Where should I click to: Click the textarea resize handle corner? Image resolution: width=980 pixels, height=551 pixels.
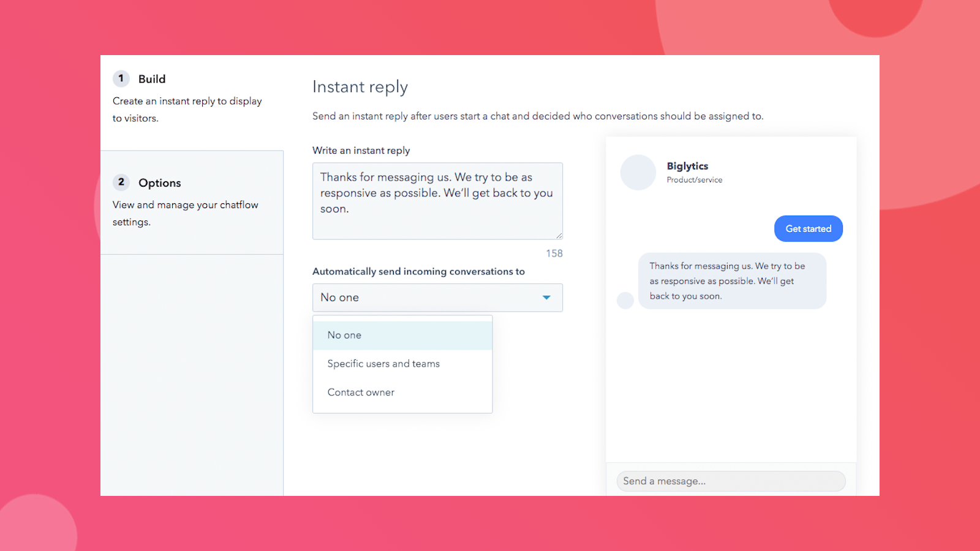pos(559,236)
